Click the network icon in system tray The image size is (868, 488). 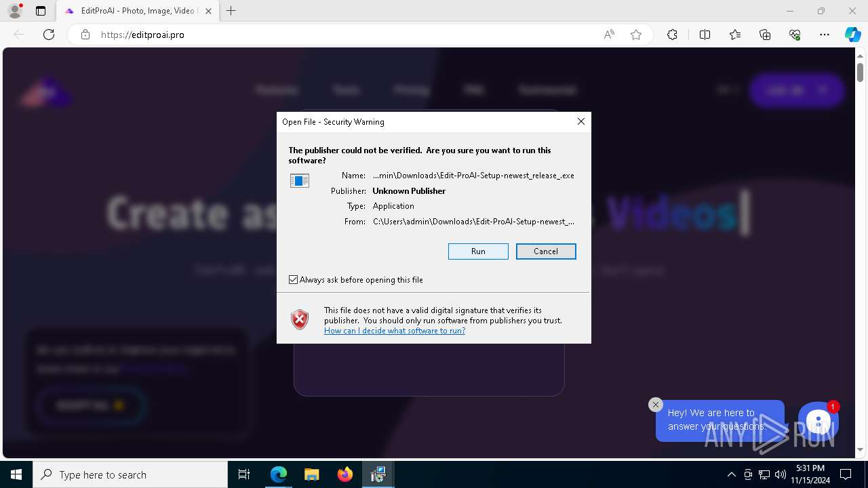pos(764,474)
